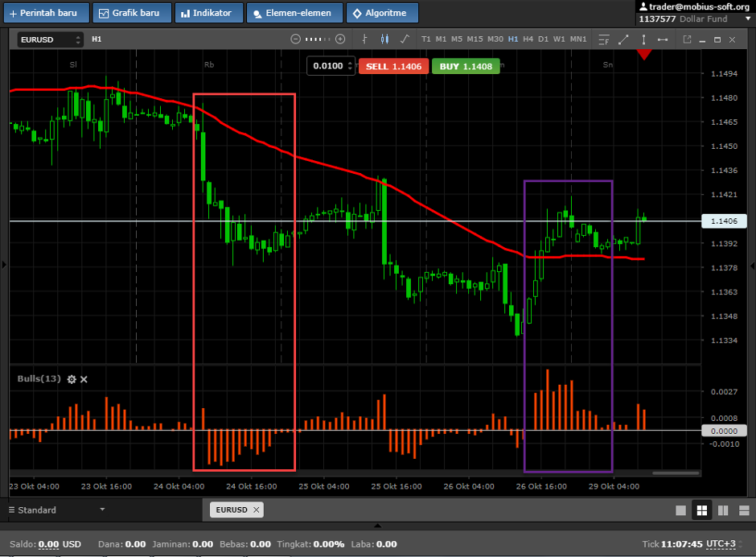The width and height of the screenshot is (756, 557).
Task: Expand the 1137577 Dollar Fund account dropdown
Action: pos(748,19)
